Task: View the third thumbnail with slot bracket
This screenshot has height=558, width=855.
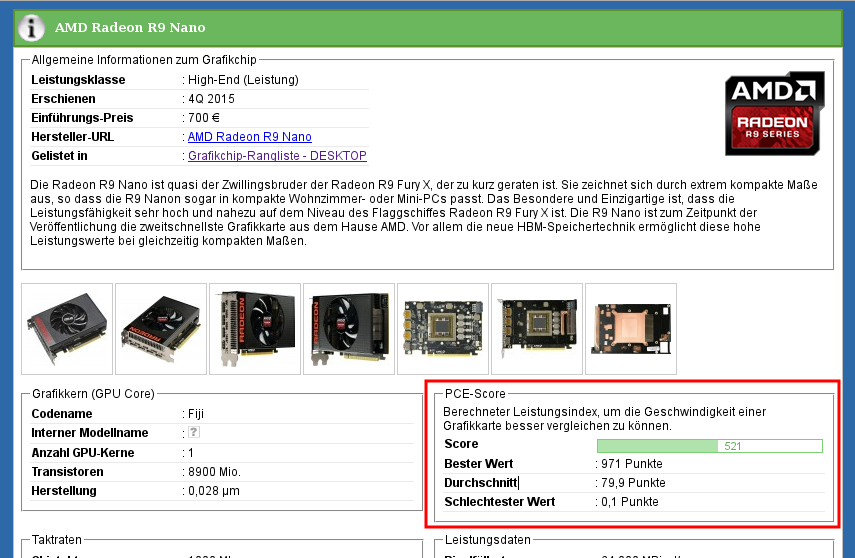Action: [254, 329]
